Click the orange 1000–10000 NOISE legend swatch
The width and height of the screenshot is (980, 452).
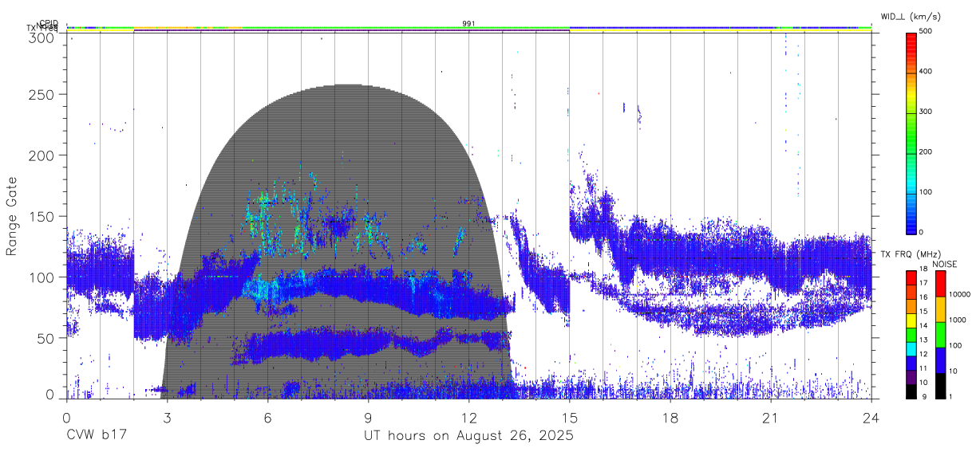pyautogui.click(x=940, y=309)
